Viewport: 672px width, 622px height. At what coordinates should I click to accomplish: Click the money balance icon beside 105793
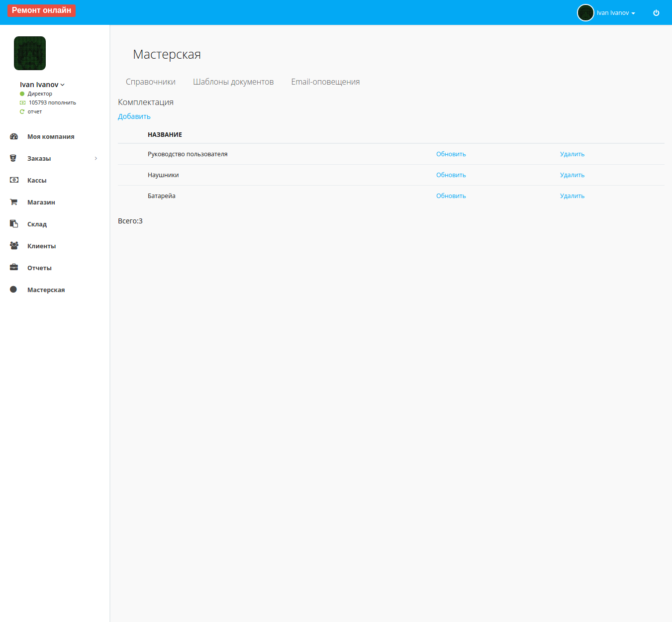pyautogui.click(x=22, y=103)
